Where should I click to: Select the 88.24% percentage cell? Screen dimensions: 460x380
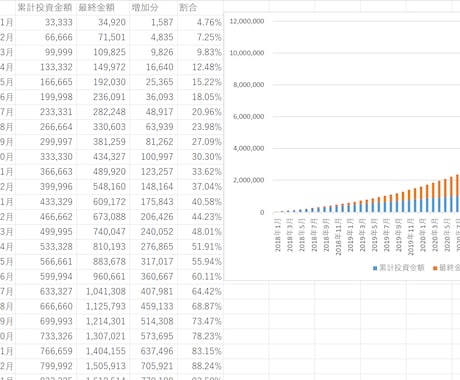[x=200, y=366]
